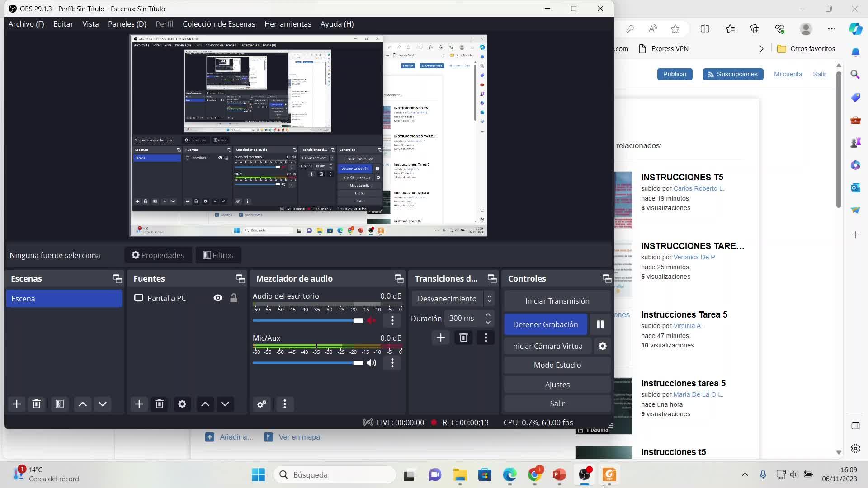Mute the Mic/Aux speaker icon
The height and width of the screenshot is (488, 868).
coord(372,363)
